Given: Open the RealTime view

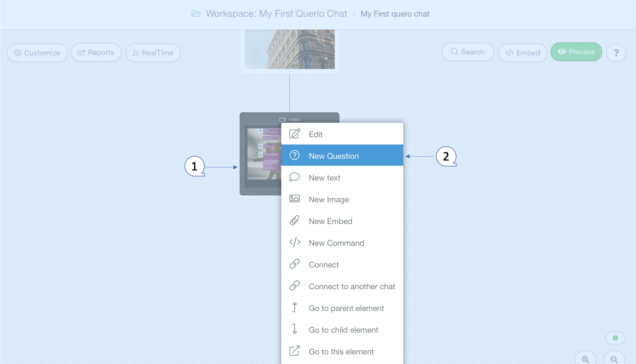Looking at the screenshot, I should click(153, 53).
